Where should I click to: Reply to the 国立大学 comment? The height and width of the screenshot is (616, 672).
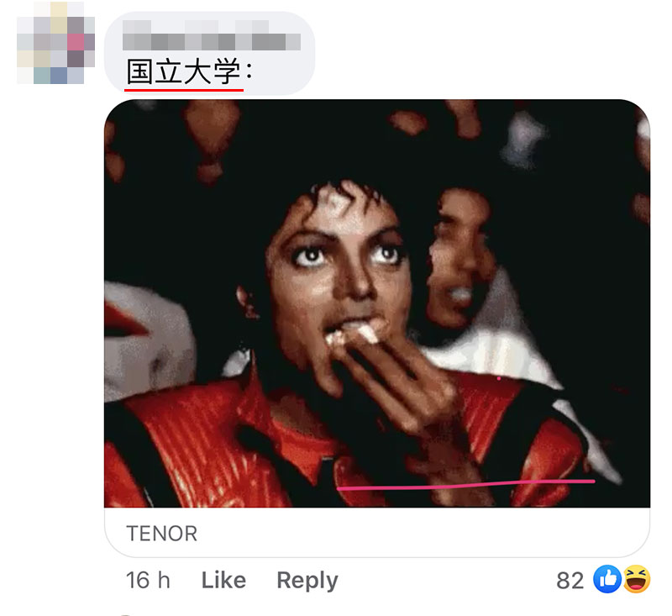(x=307, y=582)
